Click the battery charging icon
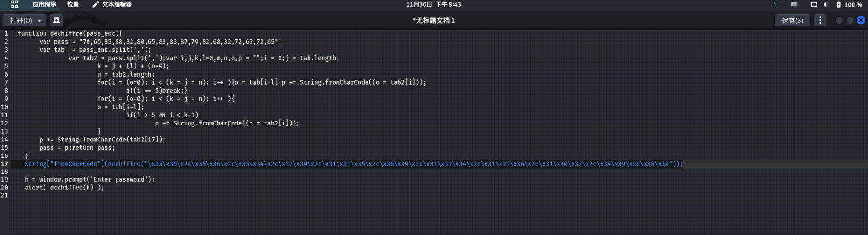The image size is (868, 235). pos(839,4)
